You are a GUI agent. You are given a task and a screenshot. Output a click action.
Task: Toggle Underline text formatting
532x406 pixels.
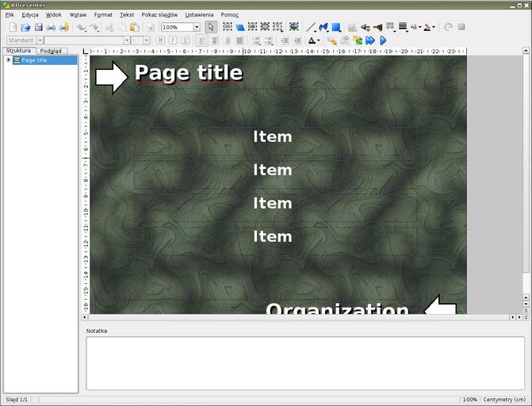point(185,40)
